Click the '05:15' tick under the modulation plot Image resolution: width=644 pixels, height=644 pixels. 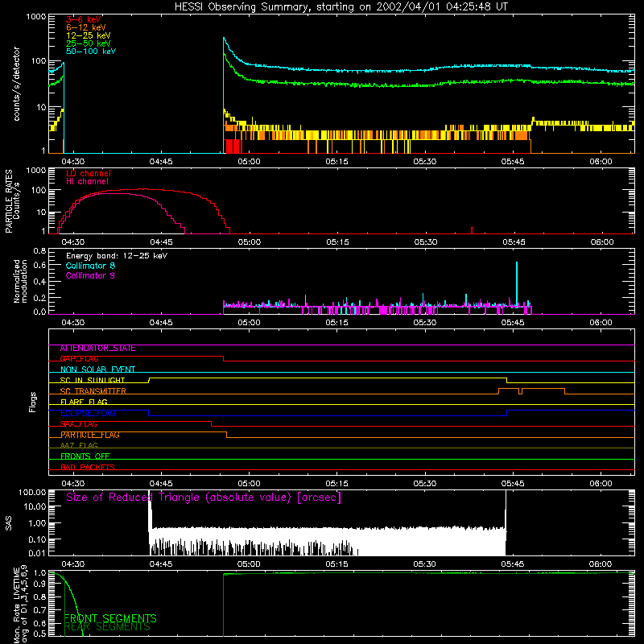[336, 323]
